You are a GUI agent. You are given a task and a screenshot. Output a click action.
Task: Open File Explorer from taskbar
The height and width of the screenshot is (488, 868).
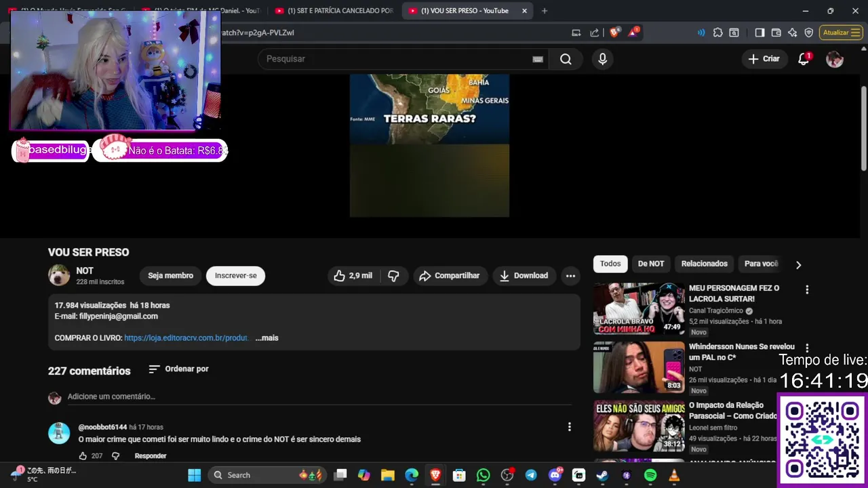[388, 475]
